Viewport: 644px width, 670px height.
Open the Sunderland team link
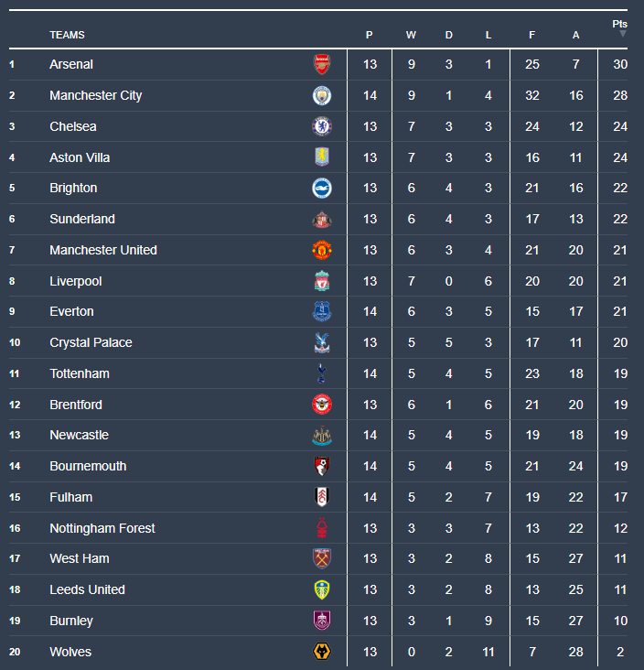point(82,219)
